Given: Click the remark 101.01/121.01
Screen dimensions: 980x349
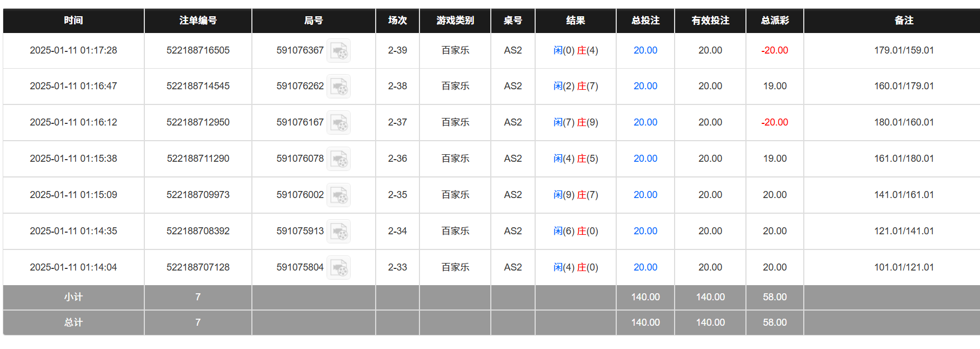Looking at the screenshot, I should click(x=904, y=267).
